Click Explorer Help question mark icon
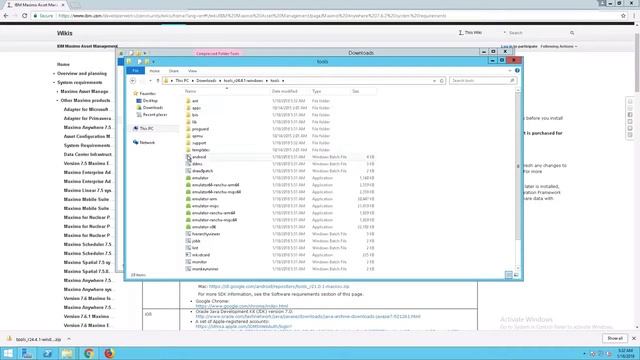 click(517, 71)
